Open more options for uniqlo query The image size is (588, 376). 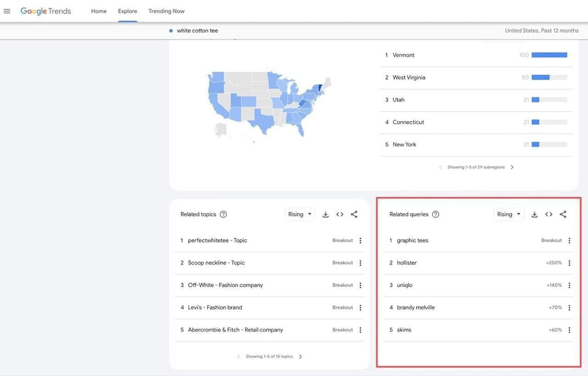(x=569, y=285)
